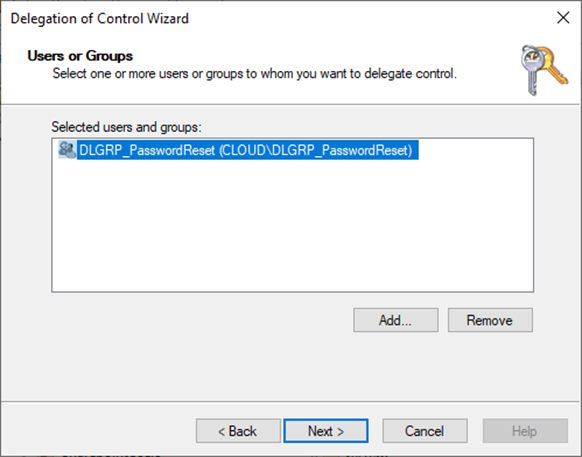Screen dimensions: 582x457
Task: Click the instruction text about delegating control
Action: [x=254, y=74]
